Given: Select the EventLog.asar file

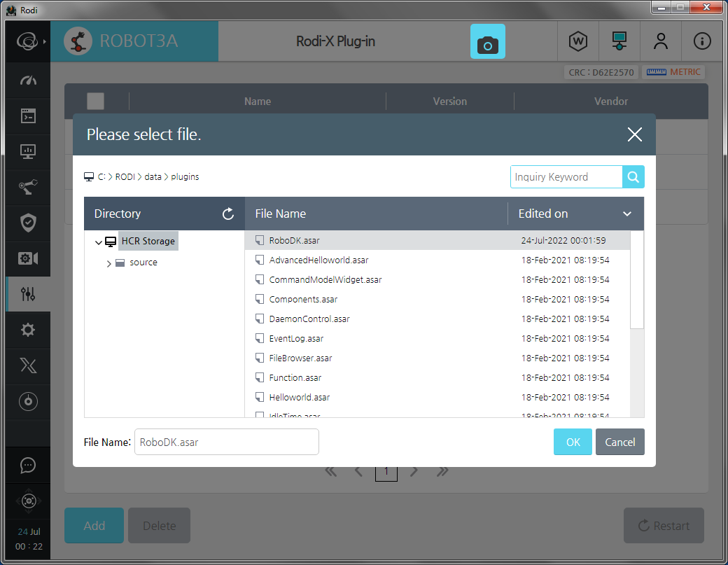Looking at the screenshot, I should point(296,338).
